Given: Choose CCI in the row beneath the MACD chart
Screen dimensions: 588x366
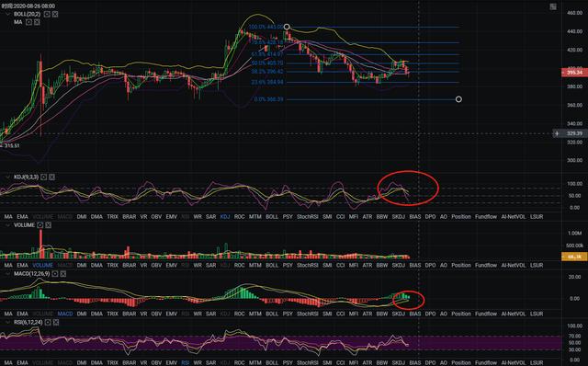Looking at the screenshot, I should (340, 314).
